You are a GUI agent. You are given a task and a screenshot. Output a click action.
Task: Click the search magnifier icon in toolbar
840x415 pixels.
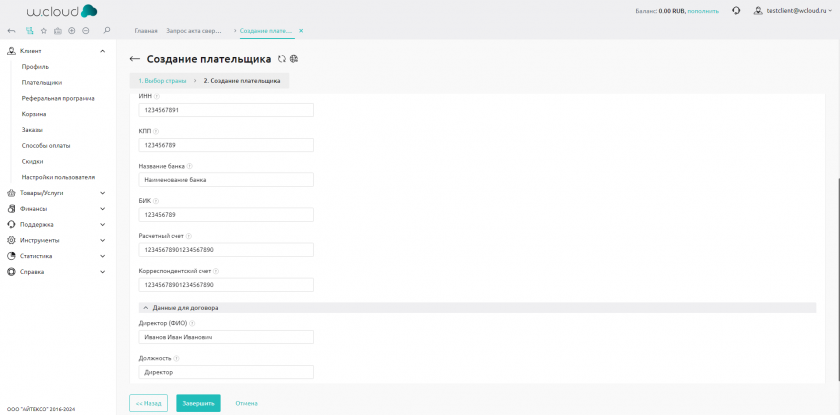click(107, 31)
